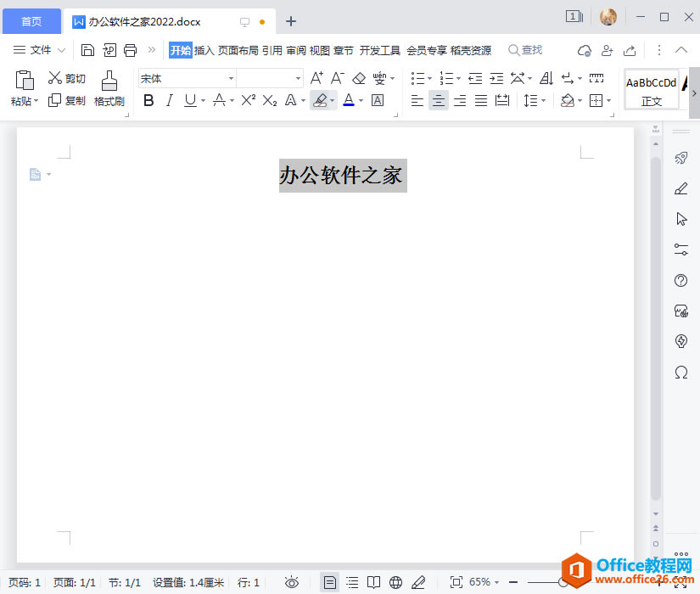Toggle eye protection mode in status bar
The height and width of the screenshot is (594, 700).
tap(292, 582)
